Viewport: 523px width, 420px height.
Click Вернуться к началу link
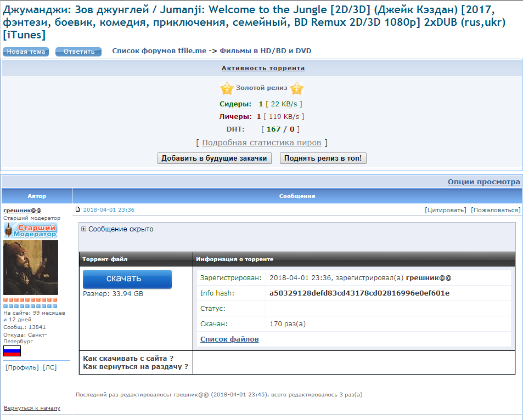(x=32, y=408)
